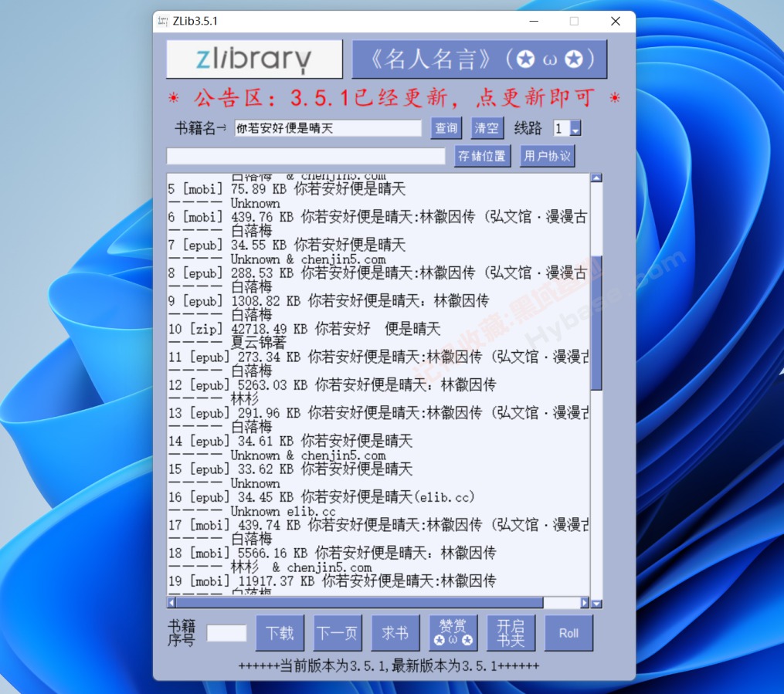
Task: Select result 6 [mobi] 439.76 KB
Action: 378,217
